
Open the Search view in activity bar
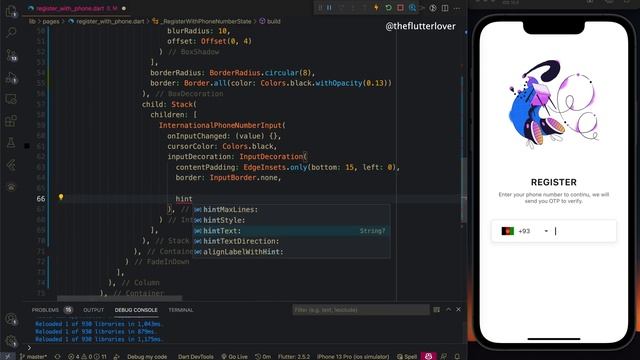click(x=11, y=33)
